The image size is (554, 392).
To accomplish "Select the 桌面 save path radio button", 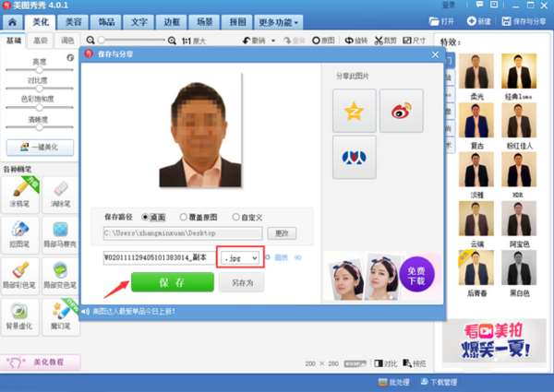I will 145,217.
